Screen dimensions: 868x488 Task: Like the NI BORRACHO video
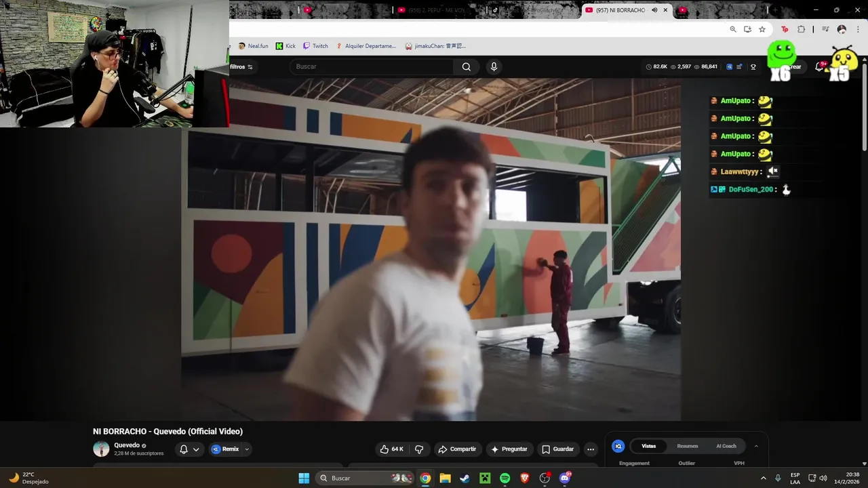(x=391, y=449)
